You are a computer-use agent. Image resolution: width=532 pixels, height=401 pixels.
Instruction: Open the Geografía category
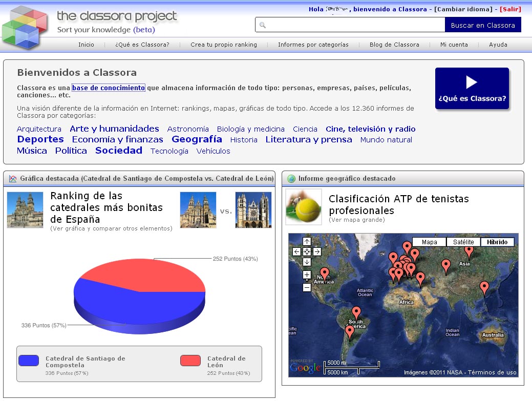(197, 139)
